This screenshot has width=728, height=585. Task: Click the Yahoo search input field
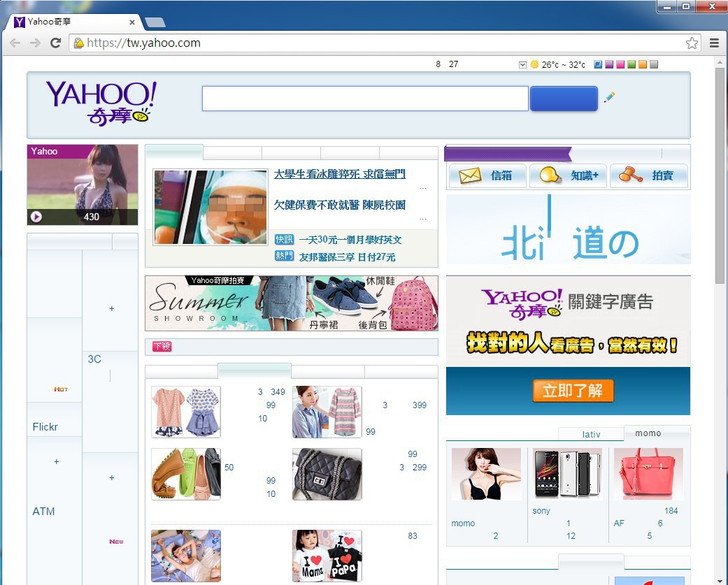[x=365, y=99]
